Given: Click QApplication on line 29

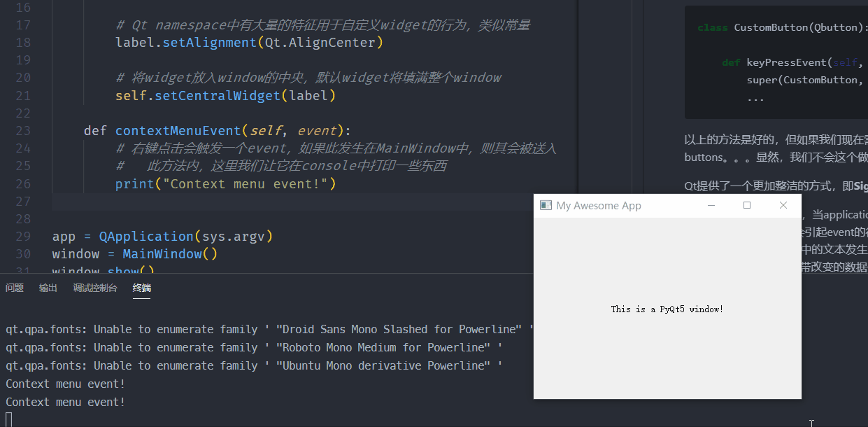Looking at the screenshot, I should [146, 237].
